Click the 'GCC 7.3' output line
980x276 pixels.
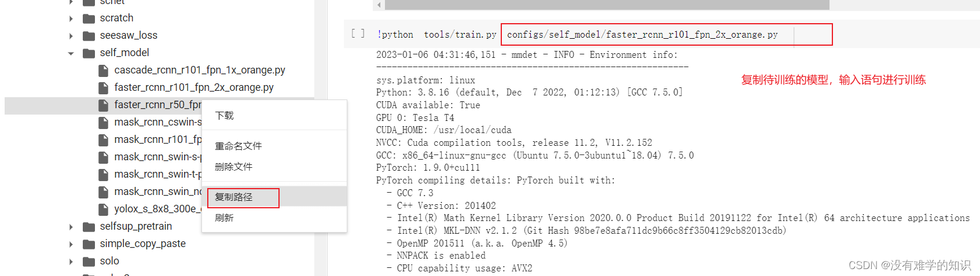[x=410, y=193]
